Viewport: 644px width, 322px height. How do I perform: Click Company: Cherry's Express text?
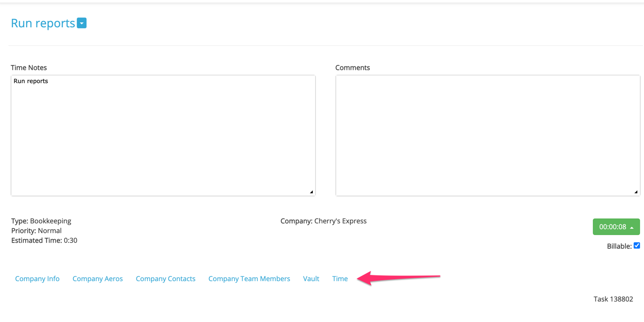click(x=323, y=221)
